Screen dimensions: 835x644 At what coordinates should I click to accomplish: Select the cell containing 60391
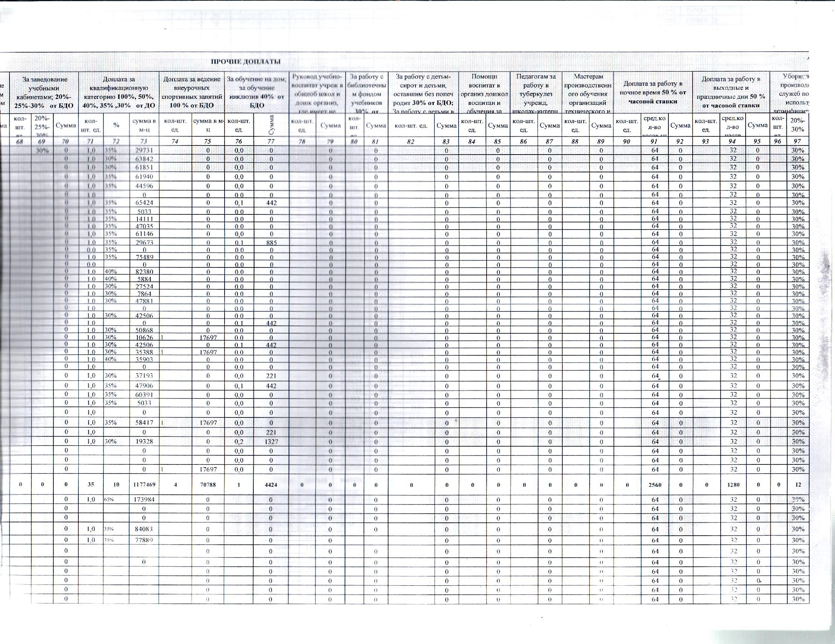pyautogui.click(x=145, y=395)
